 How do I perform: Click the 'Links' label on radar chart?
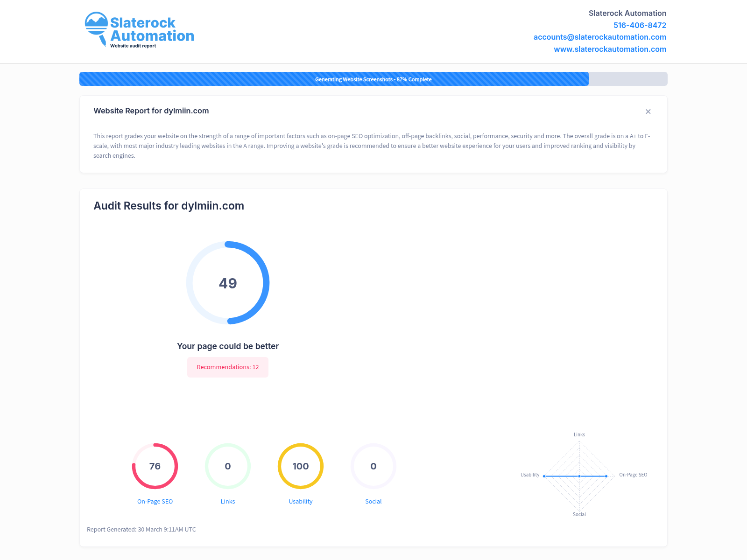tap(579, 434)
